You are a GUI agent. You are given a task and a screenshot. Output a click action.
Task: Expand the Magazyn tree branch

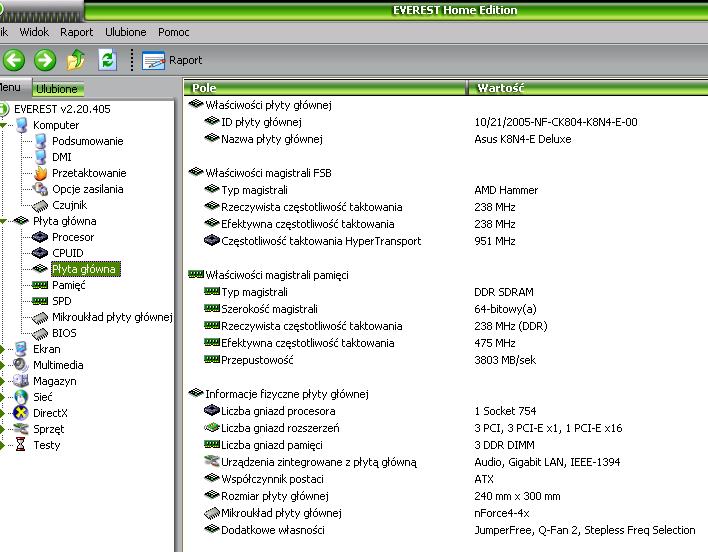(2, 381)
